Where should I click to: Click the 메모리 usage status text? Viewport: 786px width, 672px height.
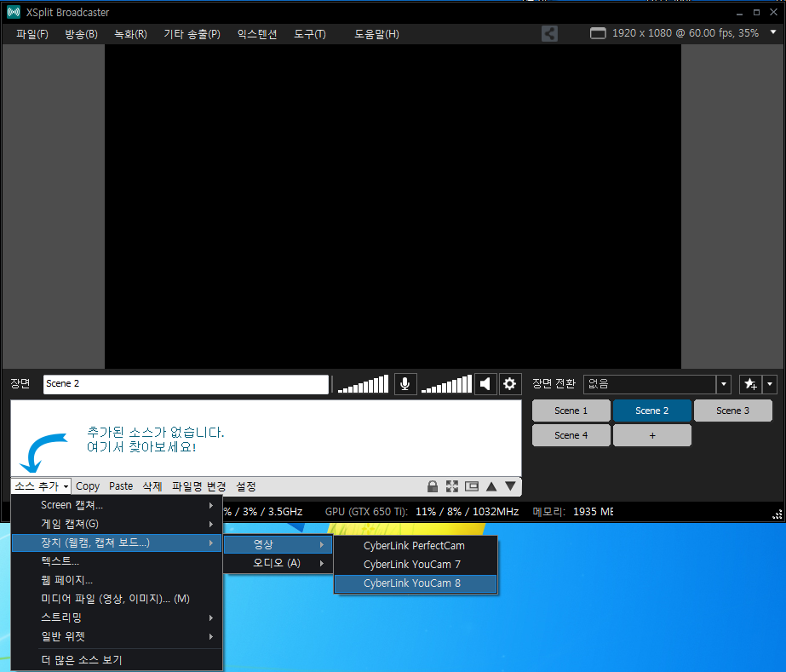573,512
